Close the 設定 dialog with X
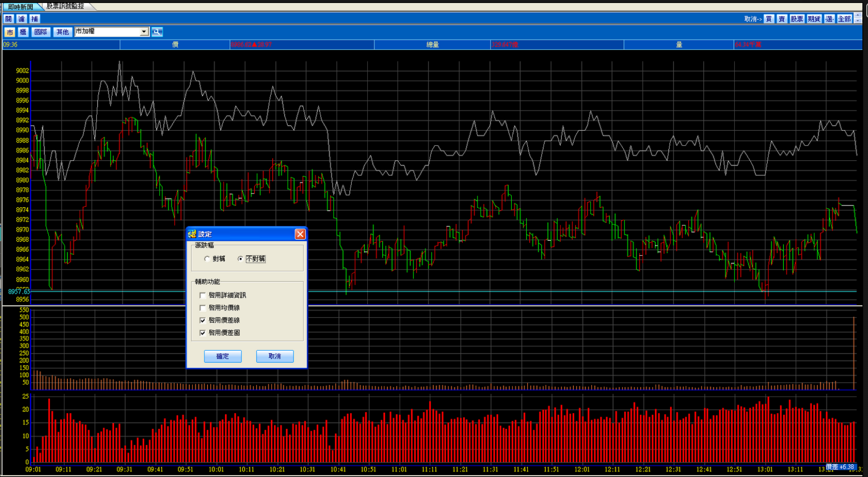The image size is (868, 477). pyautogui.click(x=300, y=234)
